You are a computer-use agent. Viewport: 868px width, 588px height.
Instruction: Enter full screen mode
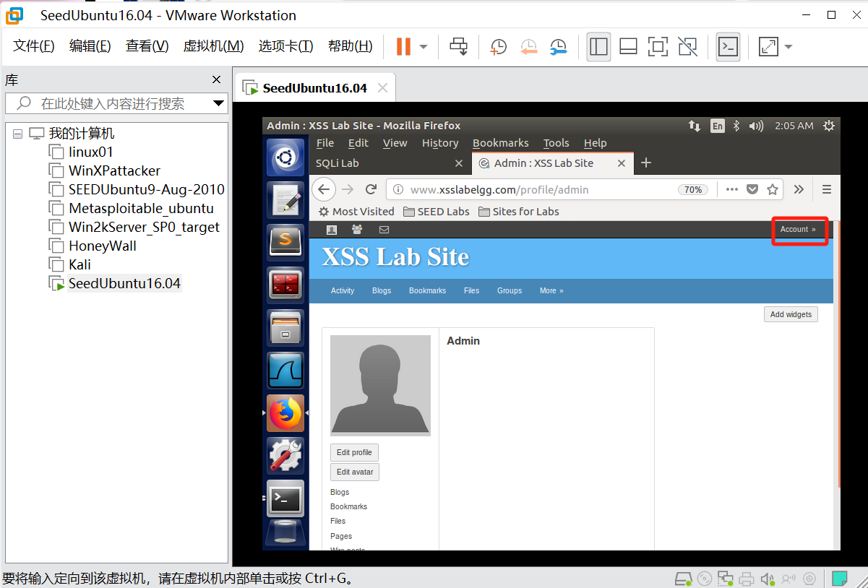click(658, 47)
